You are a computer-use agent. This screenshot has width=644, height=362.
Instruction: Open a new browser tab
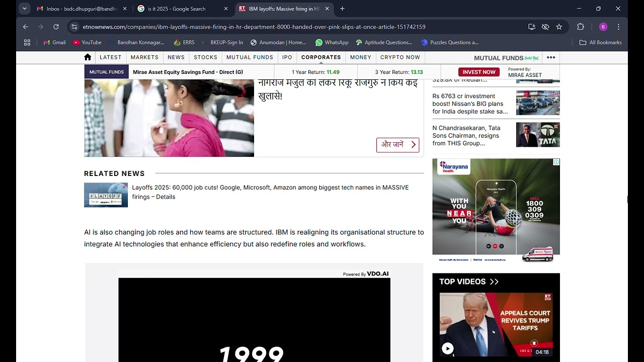coord(342,9)
